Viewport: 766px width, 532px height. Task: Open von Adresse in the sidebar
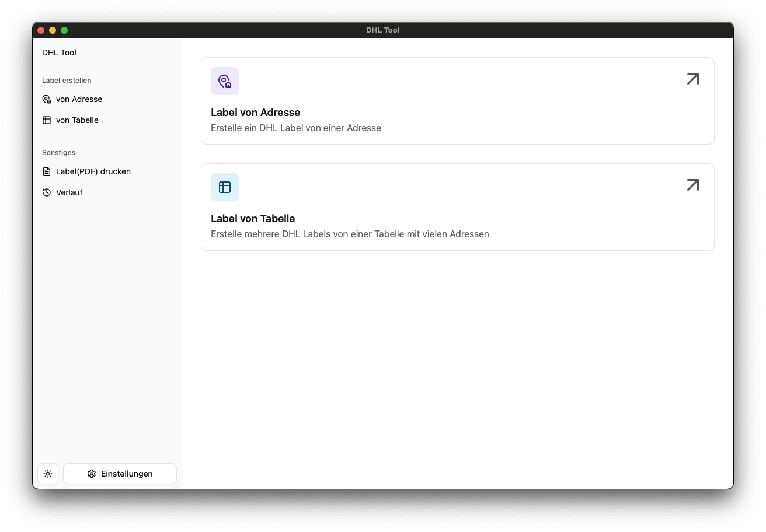[x=107, y=99]
